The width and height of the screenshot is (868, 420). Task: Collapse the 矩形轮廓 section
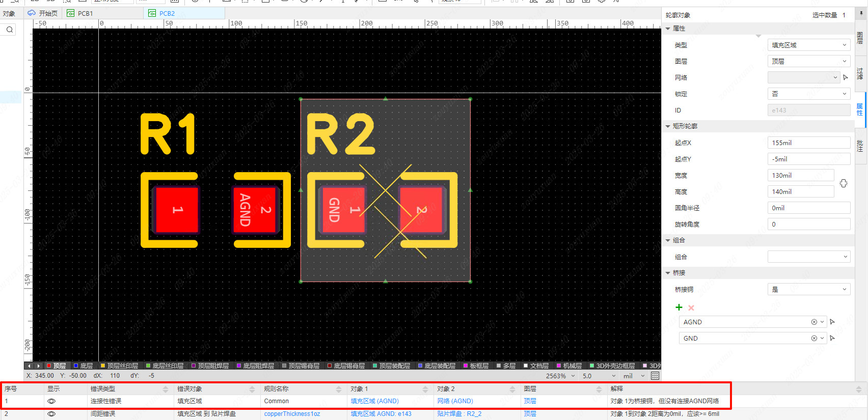click(x=668, y=126)
